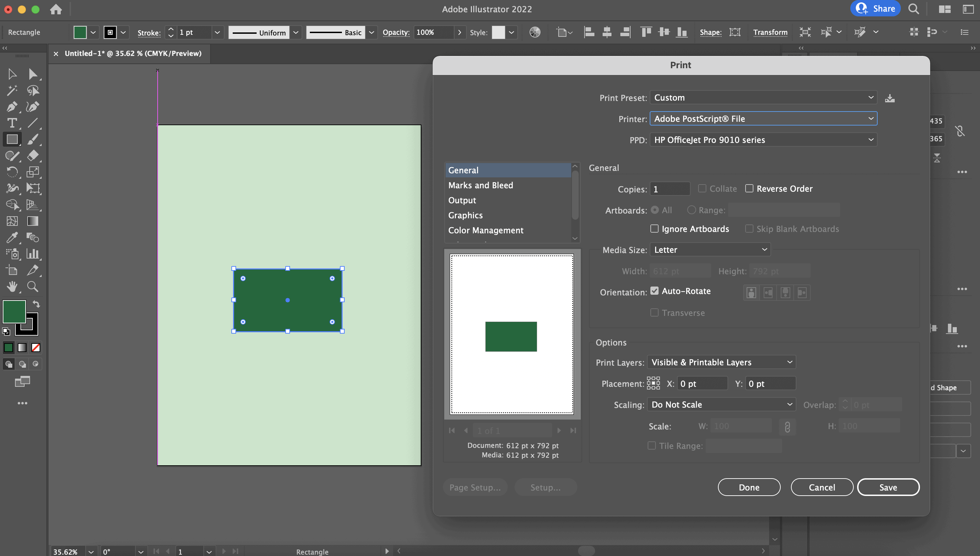Select the Rectangle tool in toolbar
The width and height of the screenshot is (980, 556).
pyautogui.click(x=12, y=139)
